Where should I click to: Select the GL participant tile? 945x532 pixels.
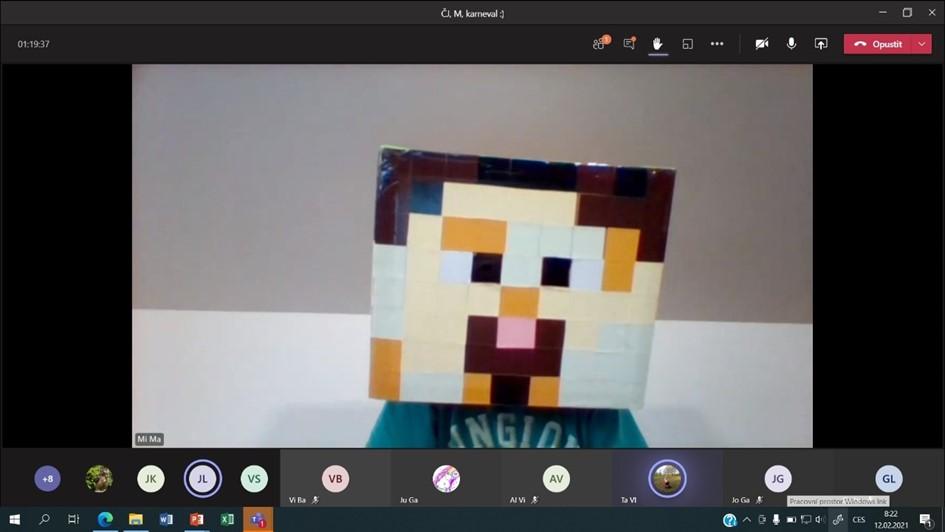click(x=889, y=479)
